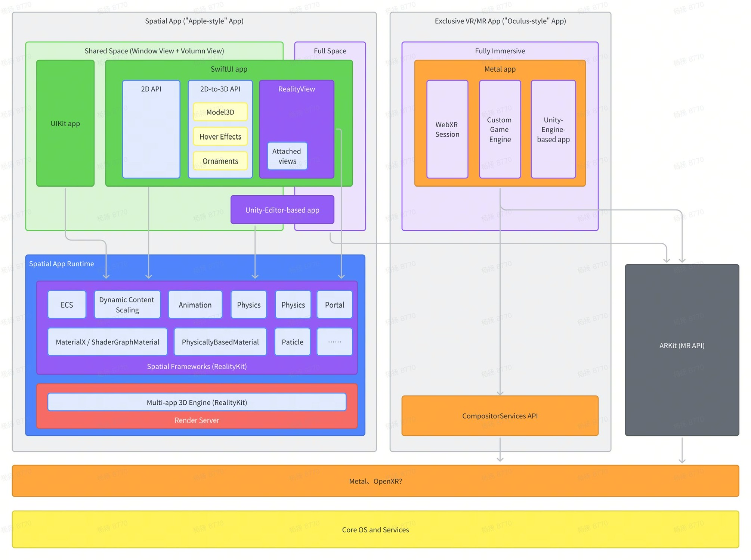
Task: Select the CompositorServices API block
Action: coord(500,416)
